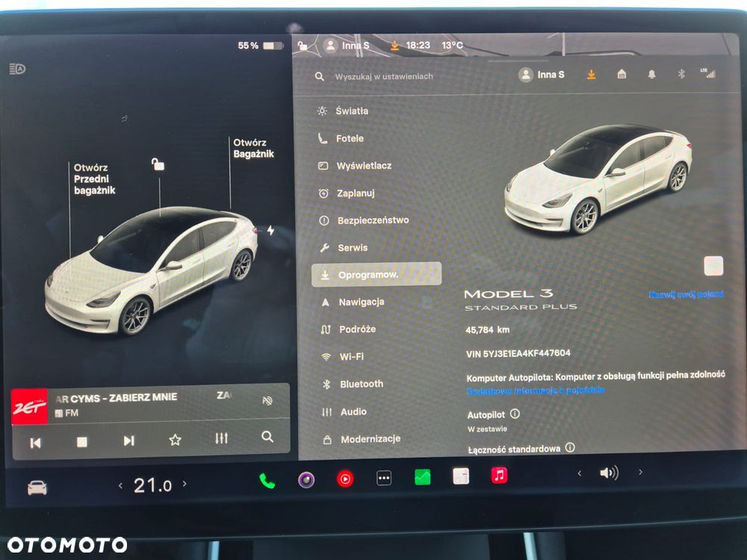Tap the white color swatch beside car image
Image resolution: width=747 pixels, height=560 pixels.
[x=713, y=266]
